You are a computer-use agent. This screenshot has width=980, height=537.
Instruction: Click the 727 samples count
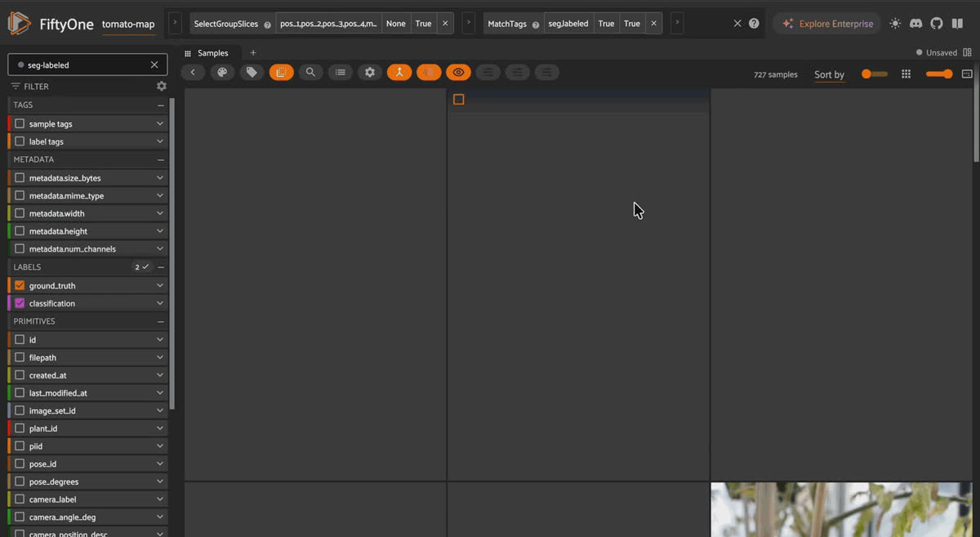pyautogui.click(x=776, y=74)
